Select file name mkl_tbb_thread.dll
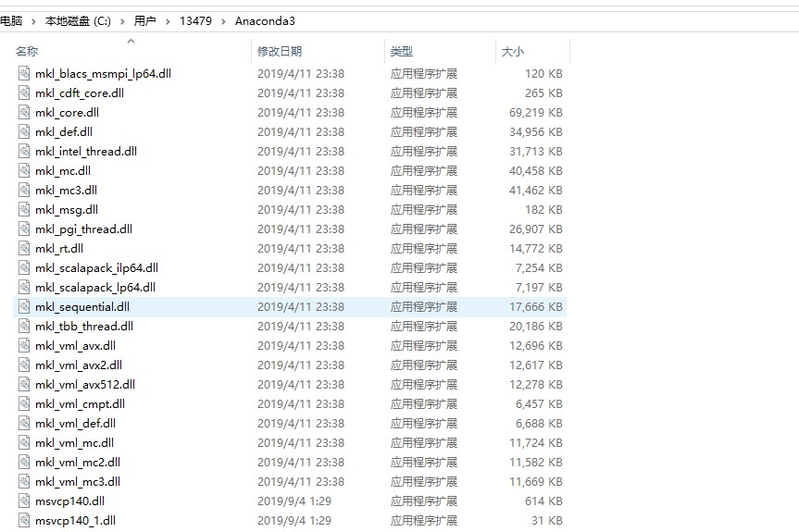 click(84, 327)
